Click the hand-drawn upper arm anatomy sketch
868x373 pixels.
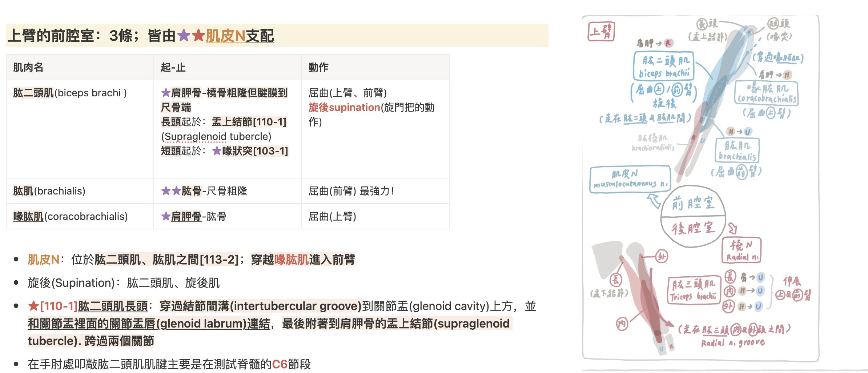pos(700,188)
